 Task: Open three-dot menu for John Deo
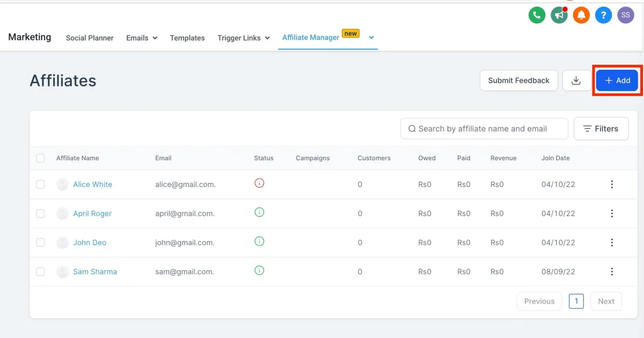click(612, 242)
